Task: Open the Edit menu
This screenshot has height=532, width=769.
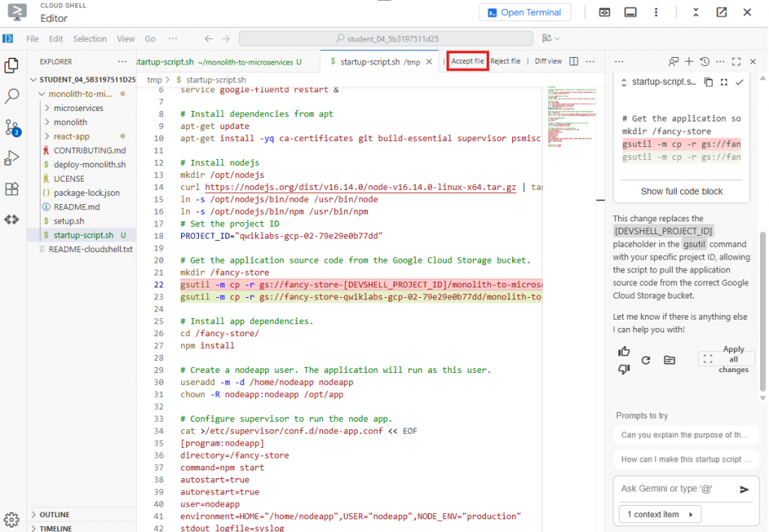Action: point(56,39)
